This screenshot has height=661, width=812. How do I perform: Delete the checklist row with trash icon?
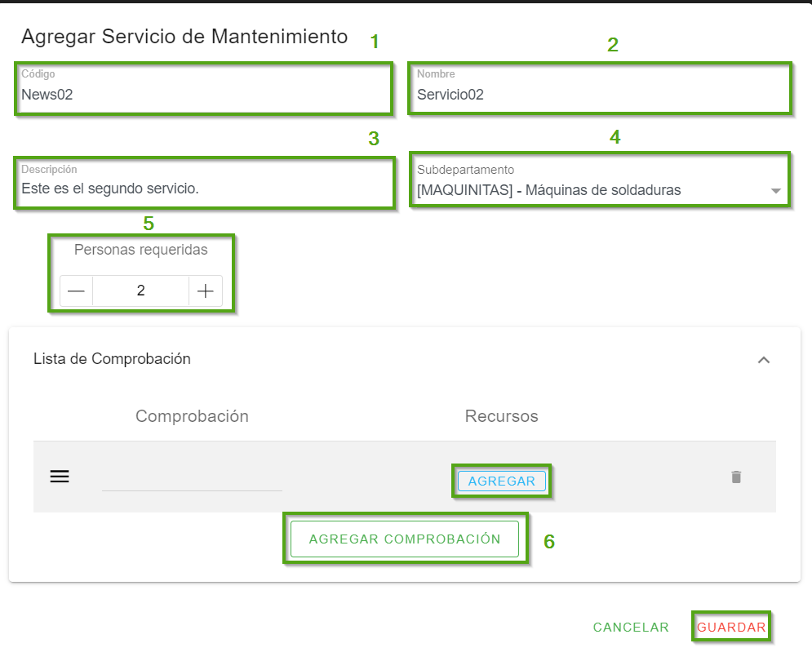tap(736, 477)
